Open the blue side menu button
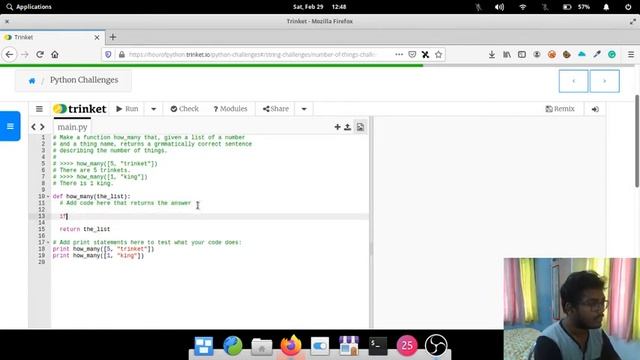The image size is (640, 360). tap(10, 126)
